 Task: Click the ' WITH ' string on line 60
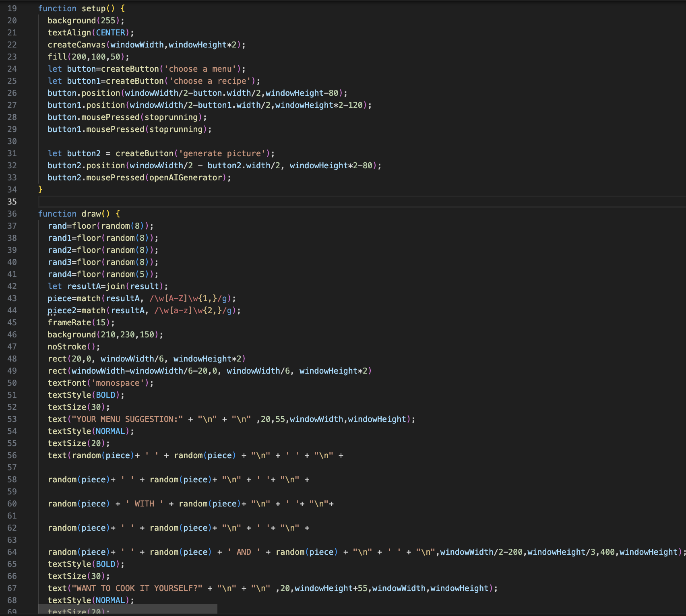pos(145,504)
